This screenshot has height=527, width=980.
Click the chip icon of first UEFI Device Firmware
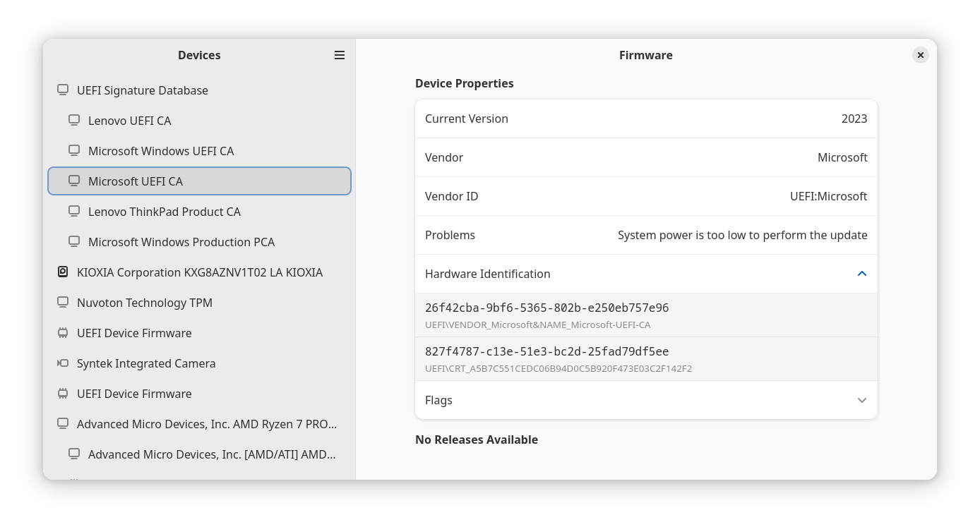coord(63,333)
